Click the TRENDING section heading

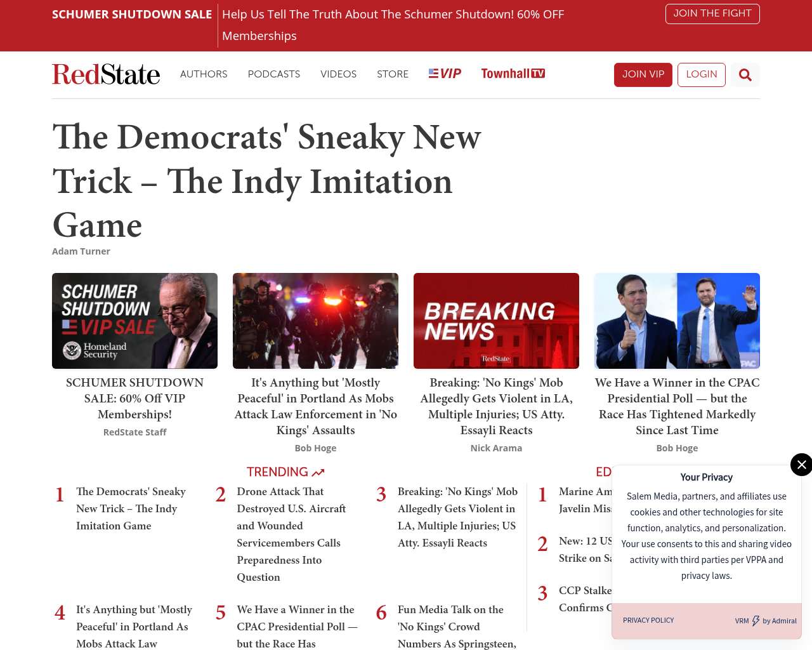pyautogui.click(x=285, y=472)
